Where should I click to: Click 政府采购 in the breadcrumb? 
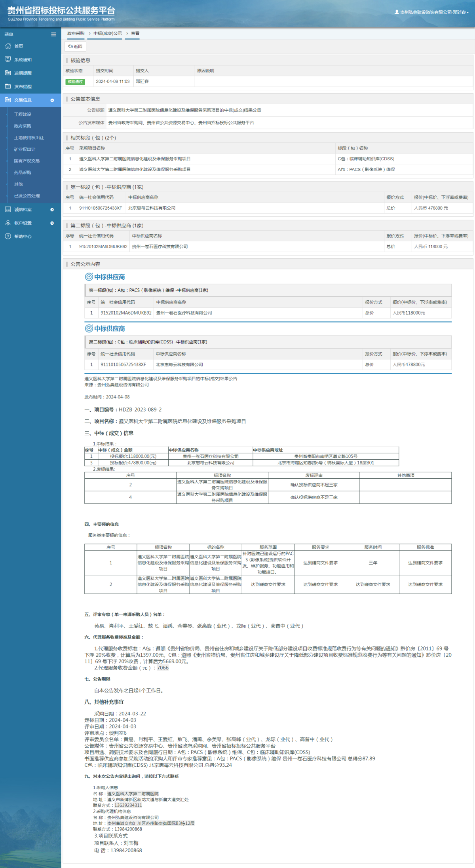(76, 33)
